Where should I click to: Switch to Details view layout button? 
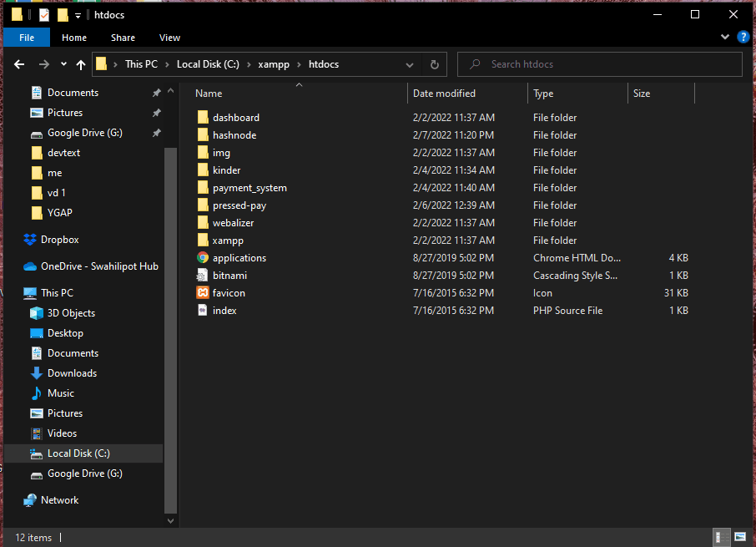click(x=720, y=537)
